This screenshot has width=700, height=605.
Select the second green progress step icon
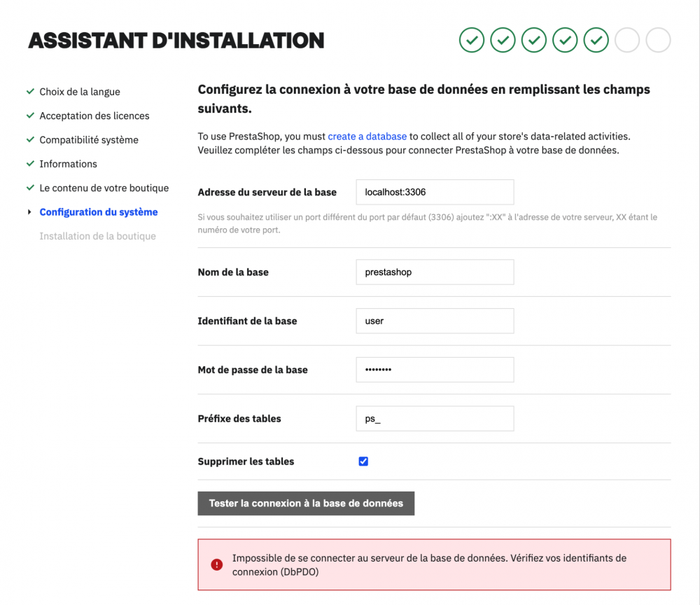(503, 40)
